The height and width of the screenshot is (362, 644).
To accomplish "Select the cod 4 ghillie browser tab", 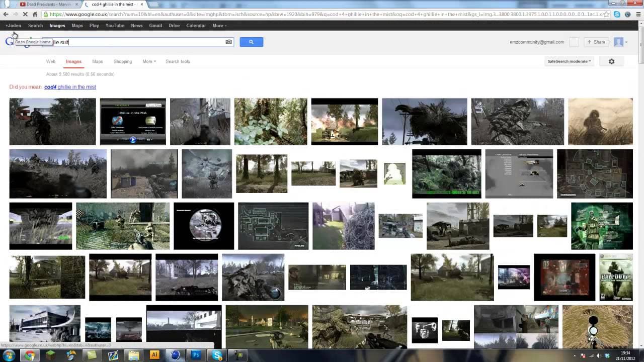I will click(113, 5).
